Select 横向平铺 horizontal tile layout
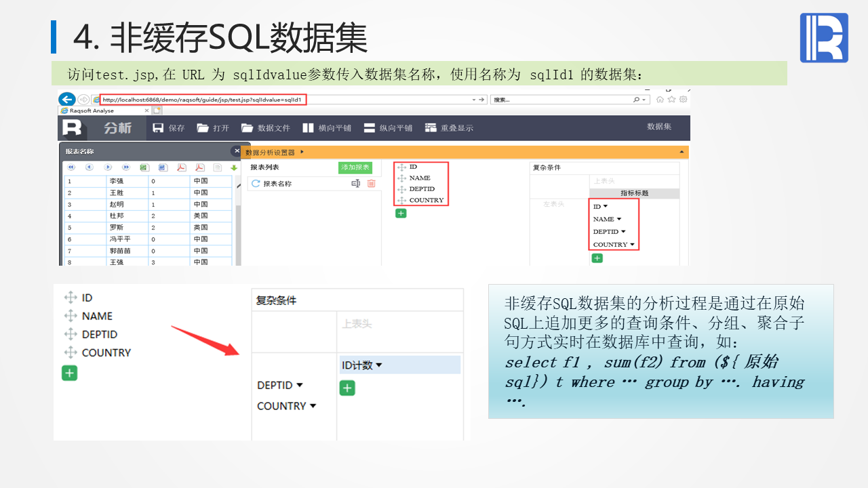The height and width of the screenshot is (488, 868). pyautogui.click(x=308, y=128)
